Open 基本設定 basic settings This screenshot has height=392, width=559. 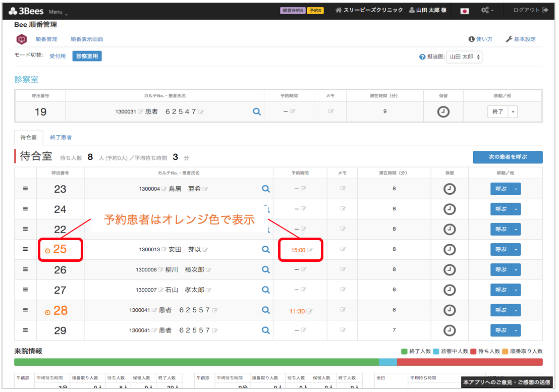521,39
